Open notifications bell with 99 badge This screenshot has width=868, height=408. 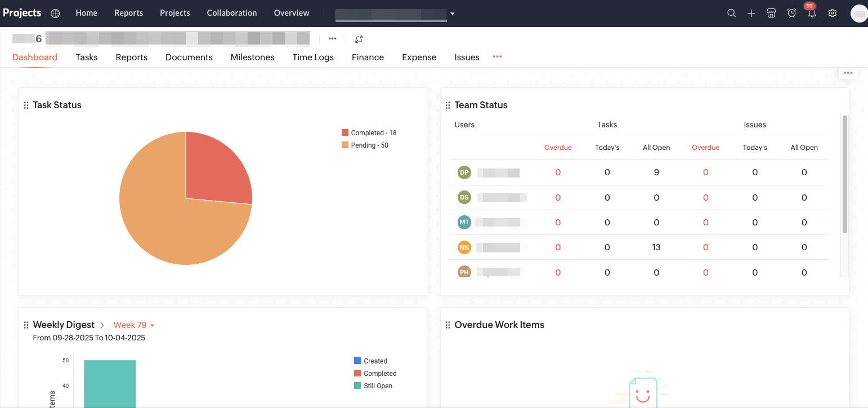(812, 13)
